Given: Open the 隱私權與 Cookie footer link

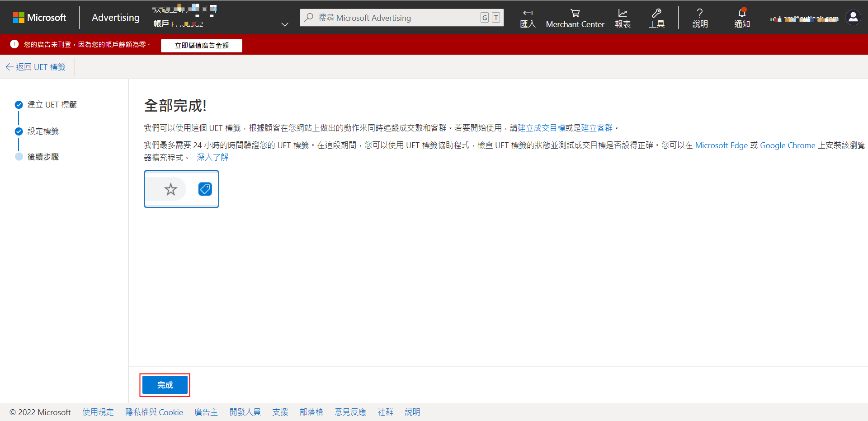Looking at the screenshot, I should [x=154, y=412].
